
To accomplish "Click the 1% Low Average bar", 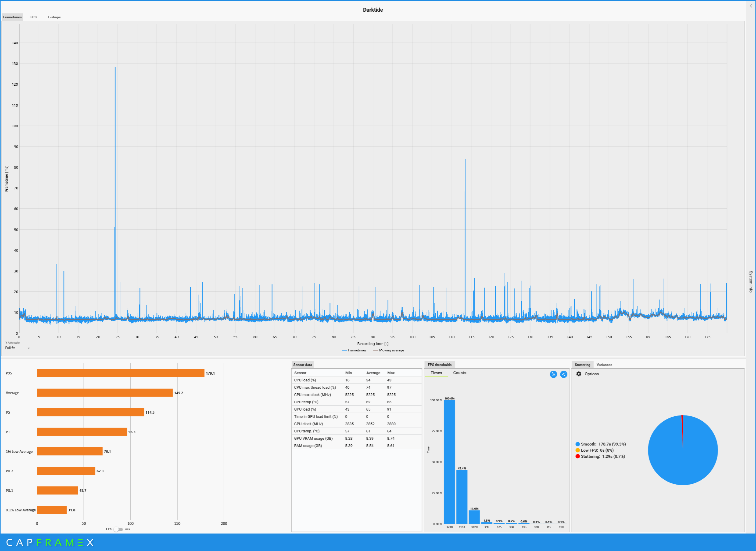I will point(70,451).
